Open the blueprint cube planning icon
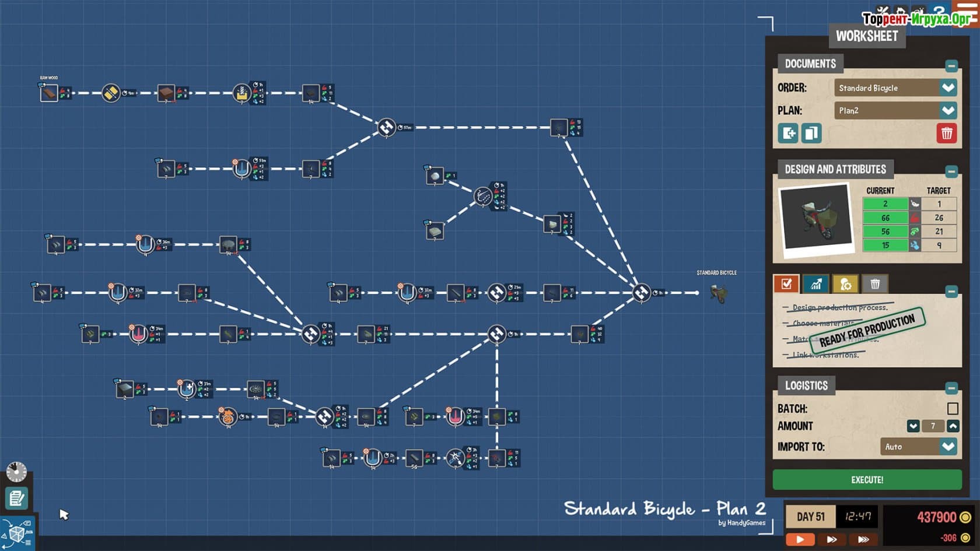980x551 pixels. [x=16, y=533]
